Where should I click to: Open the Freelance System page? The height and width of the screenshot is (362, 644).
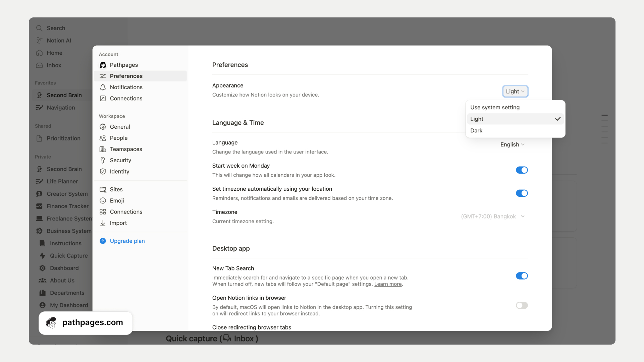[x=70, y=219]
